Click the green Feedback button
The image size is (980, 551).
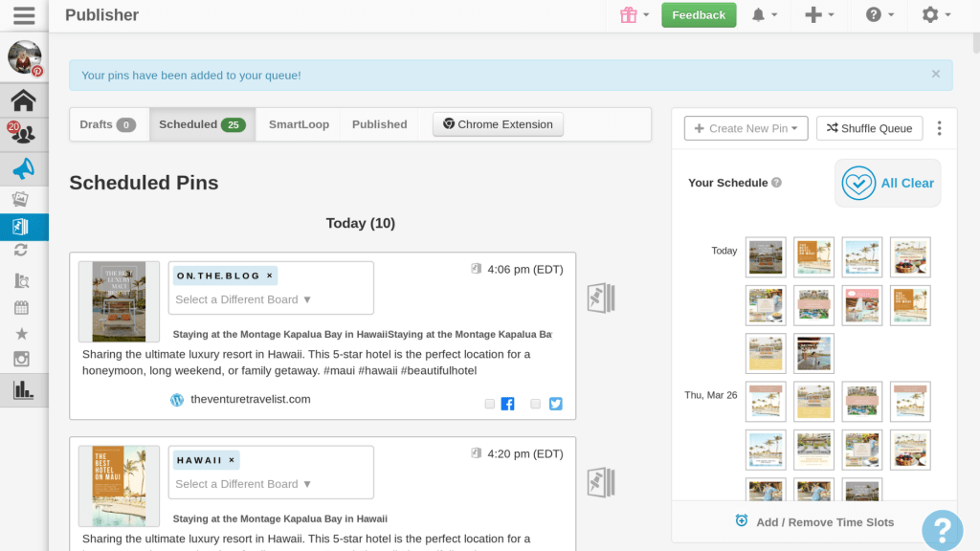(699, 15)
